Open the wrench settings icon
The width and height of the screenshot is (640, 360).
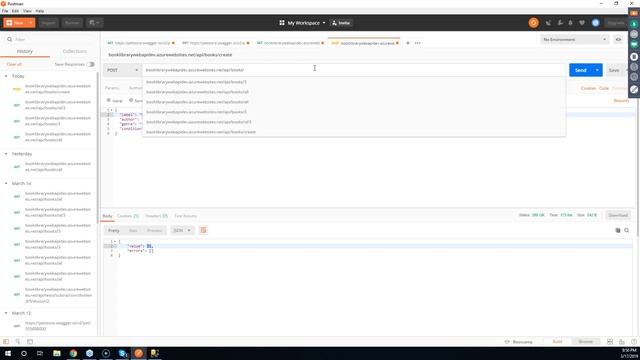click(560, 23)
